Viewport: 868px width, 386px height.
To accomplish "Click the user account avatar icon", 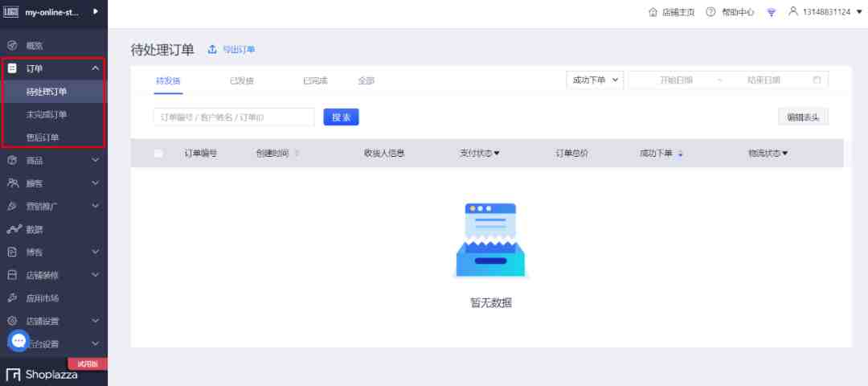I will click(x=793, y=11).
